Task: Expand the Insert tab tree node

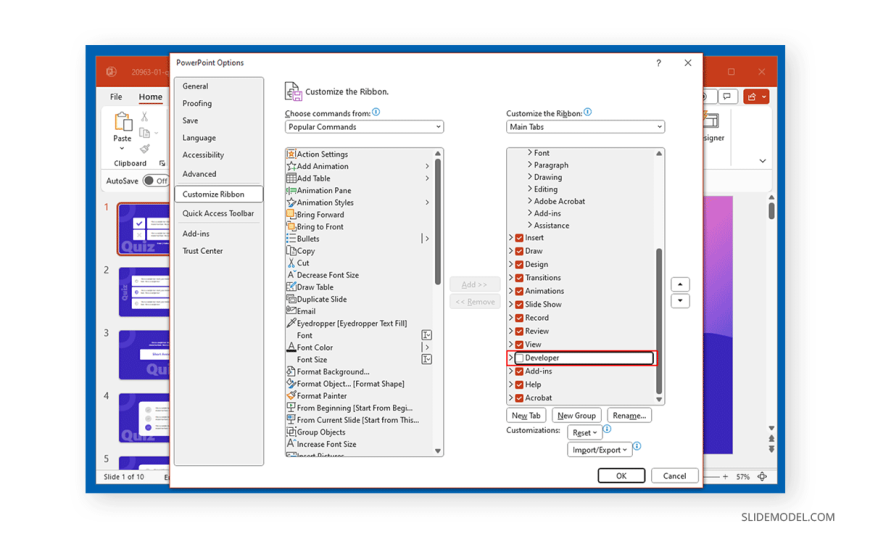Action: pos(511,238)
